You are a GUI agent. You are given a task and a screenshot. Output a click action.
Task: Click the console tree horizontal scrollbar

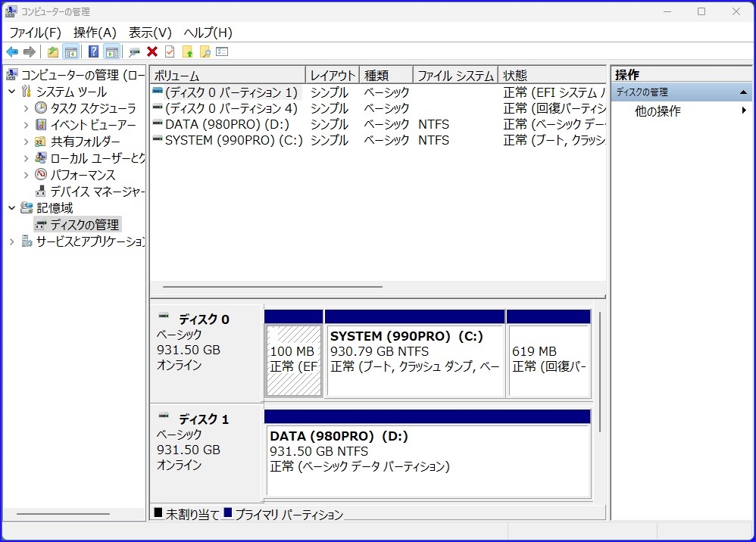63,513
